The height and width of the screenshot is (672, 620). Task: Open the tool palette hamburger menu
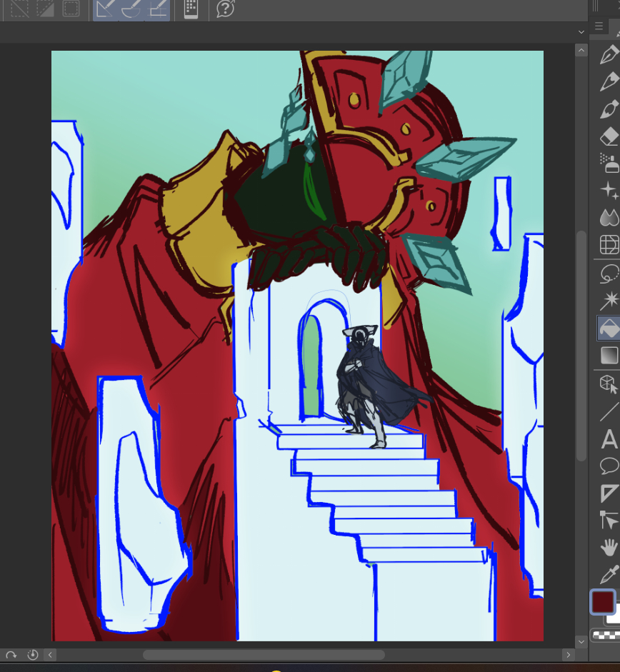click(599, 26)
